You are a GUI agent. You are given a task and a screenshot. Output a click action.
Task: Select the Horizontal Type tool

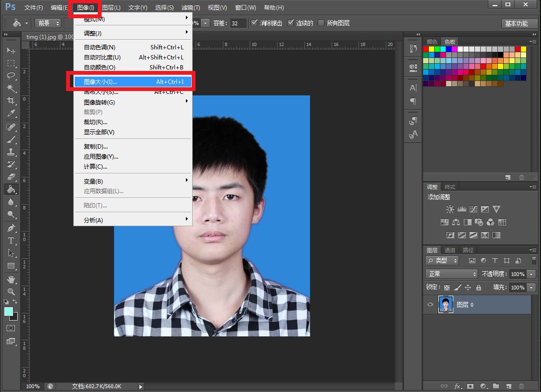pos(11,241)
